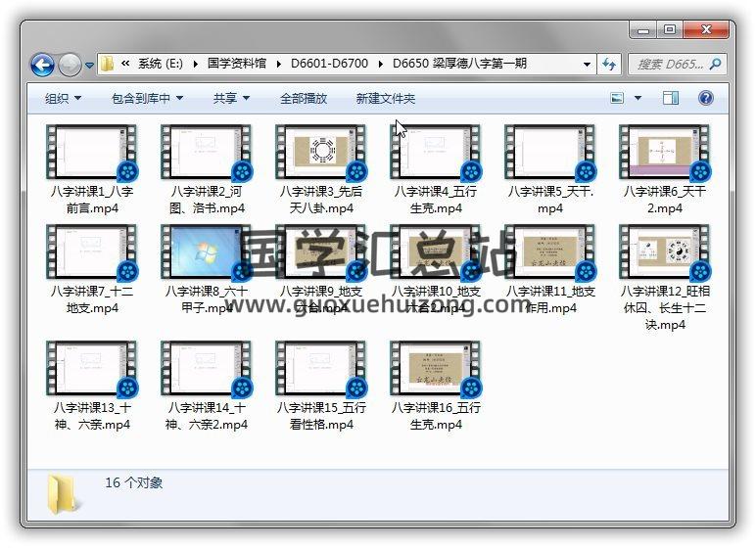Select video 八字讲课7_十二地支.mp4
Viewport: 756px width, 548px height.
pyautogui.click(x=92, y=269)
